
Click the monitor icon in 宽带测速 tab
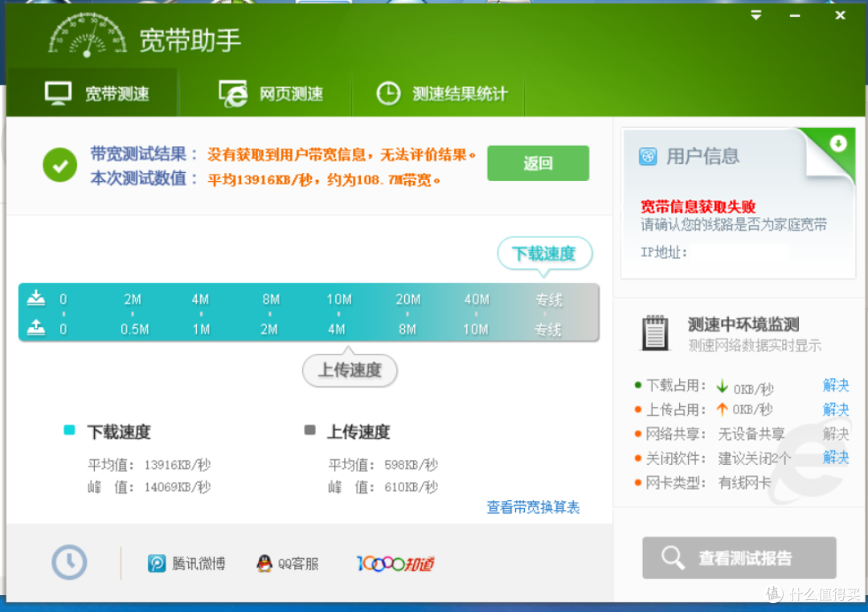[58, 93]
